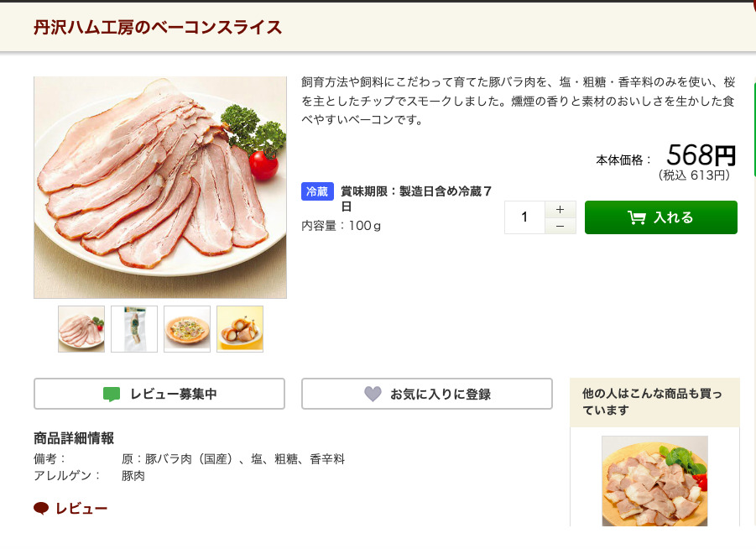
Task: Select the orange plate dish thumbnail
Action: coord(187,328)
